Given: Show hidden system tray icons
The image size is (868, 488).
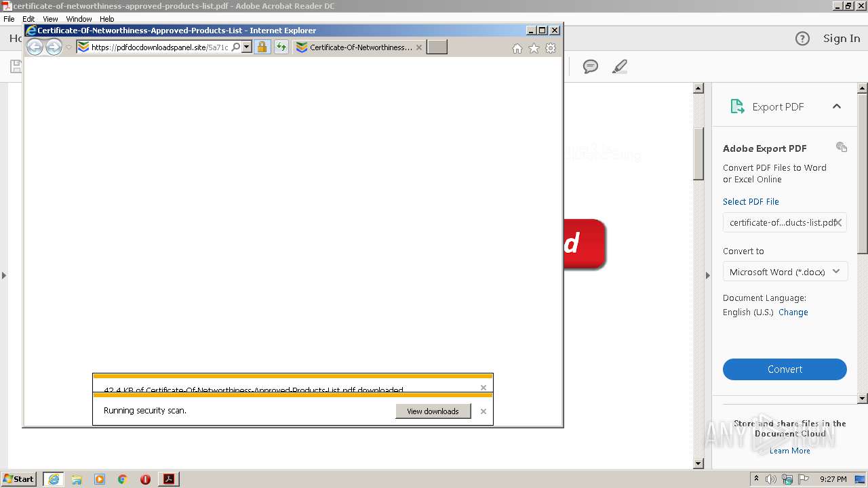Looking at the screenshot, I should 756,479.
